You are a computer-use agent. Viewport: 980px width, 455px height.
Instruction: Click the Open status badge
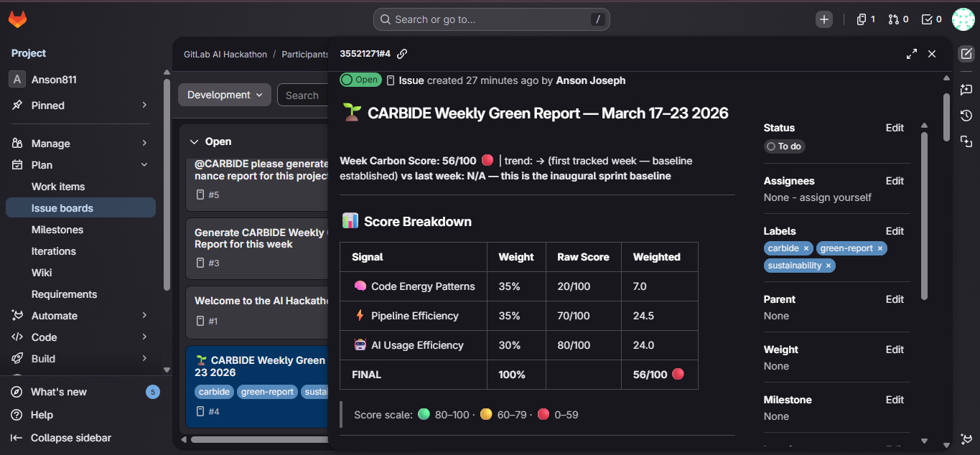coord(360,80)
